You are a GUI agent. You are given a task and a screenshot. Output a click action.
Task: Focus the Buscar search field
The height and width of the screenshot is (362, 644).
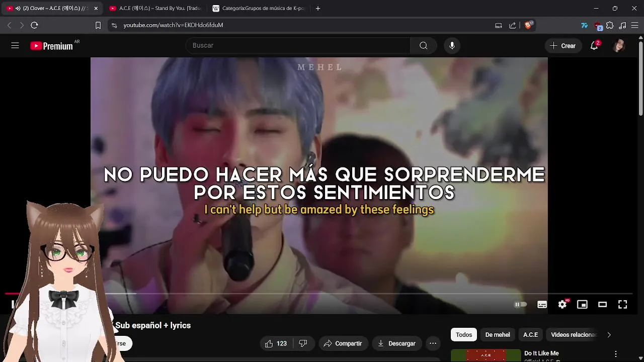(x=298, y=46)
